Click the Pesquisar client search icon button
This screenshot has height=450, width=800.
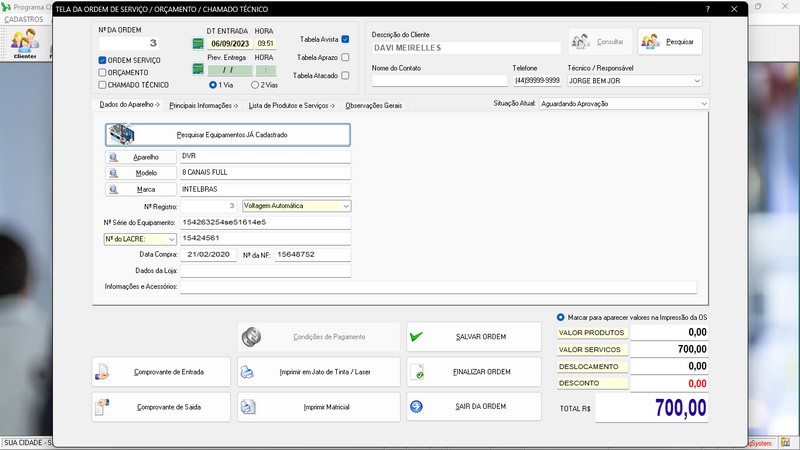[671, 42]
